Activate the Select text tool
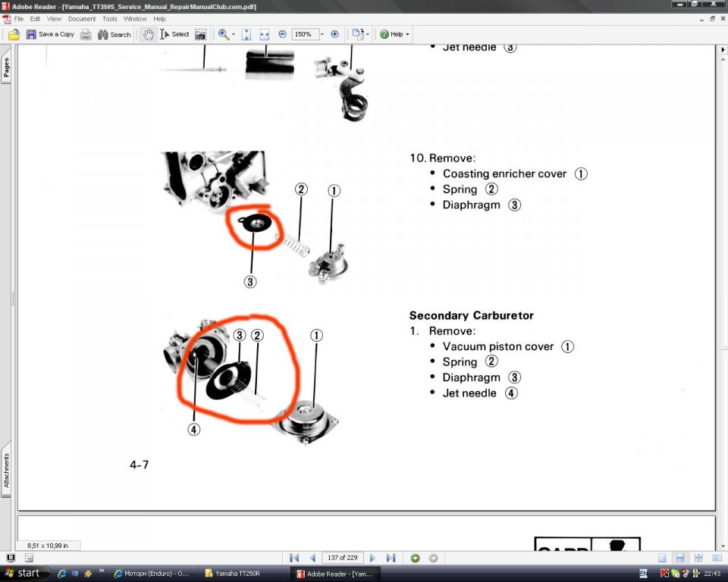The height and width of the screenshot is (582, 728). 174,34
